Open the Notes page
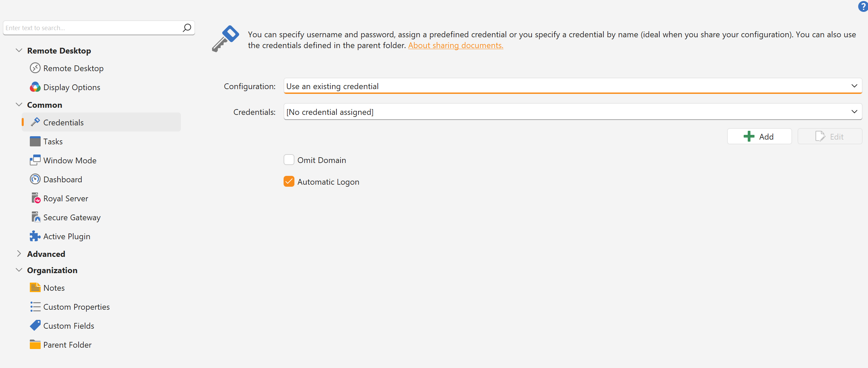This screenshot has width=868, height=368. (54, 288)
